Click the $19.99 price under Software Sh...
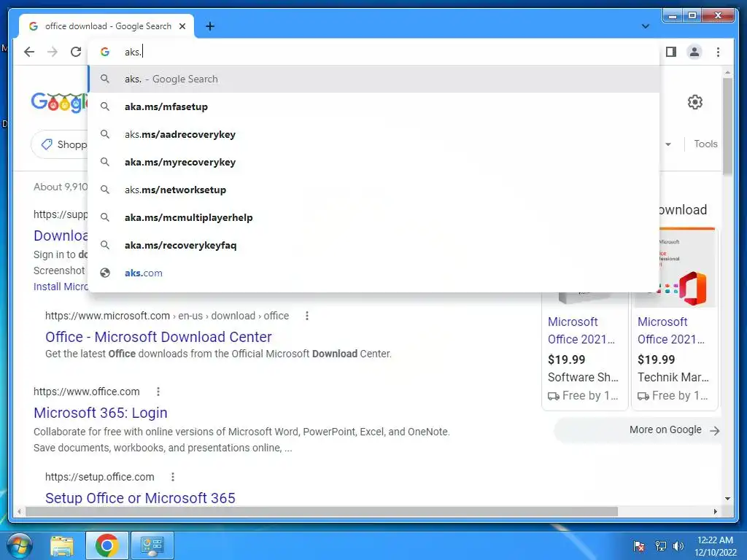Viewport: 747px width, 560px height. pyautogui.click(x=566, y=359)
